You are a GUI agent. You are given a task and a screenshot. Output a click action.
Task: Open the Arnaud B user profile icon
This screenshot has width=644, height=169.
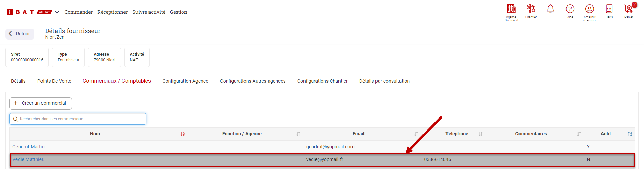click(x=589, y=9)
